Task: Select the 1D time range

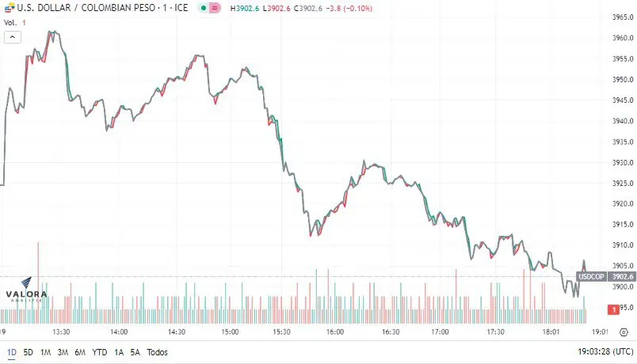Action: click(x=12, y=352)
